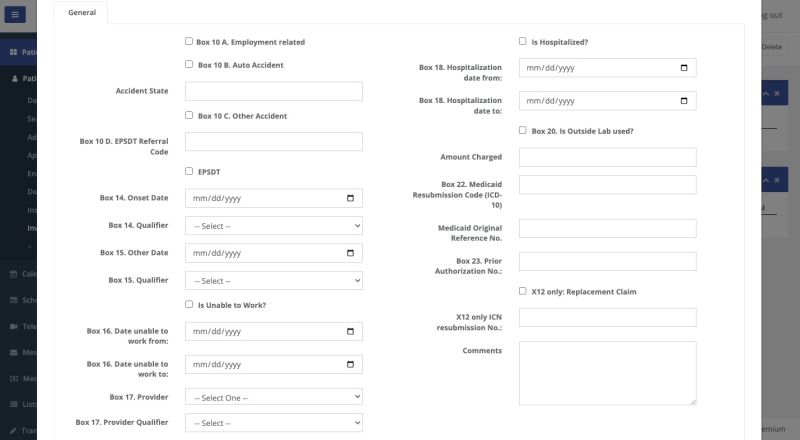
Task: Switch to the General tab
Action: pos(81,12)
